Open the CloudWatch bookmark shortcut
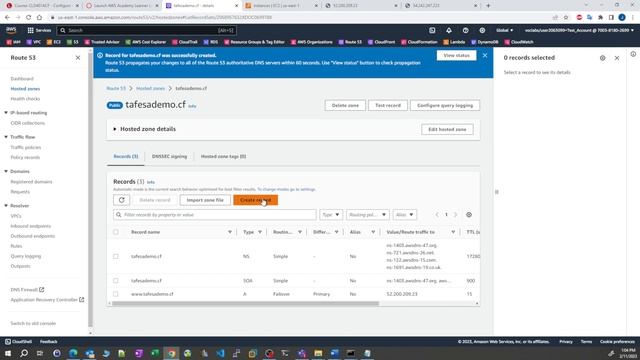The width and height of the screenshot is (640, 360). pos(518,42)
